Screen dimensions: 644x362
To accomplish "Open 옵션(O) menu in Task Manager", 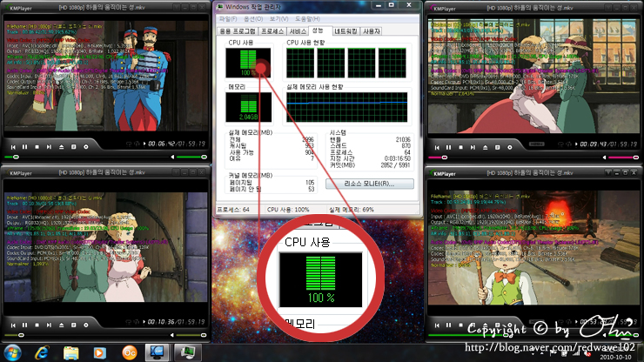I will pos(253,19).
